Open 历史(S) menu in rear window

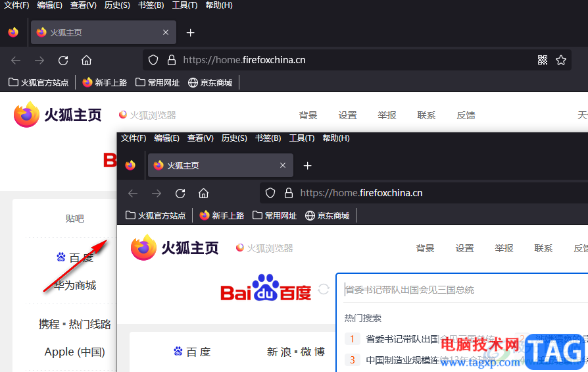pos(117,5)
